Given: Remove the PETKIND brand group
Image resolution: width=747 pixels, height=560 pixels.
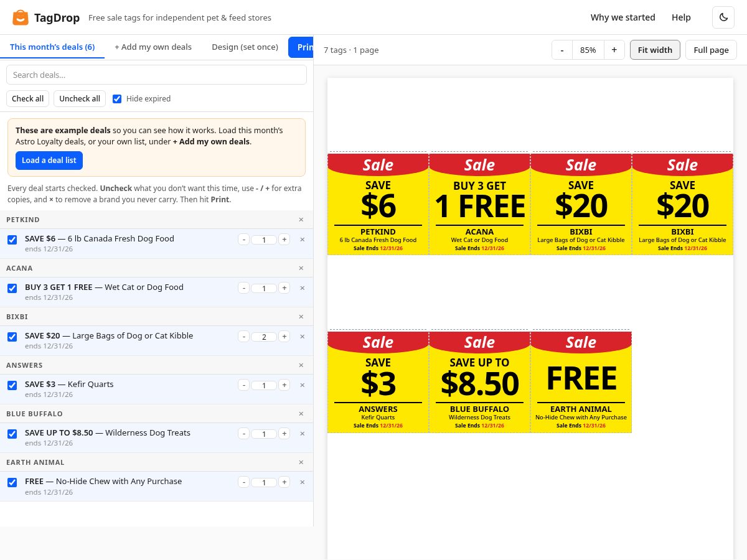Looking at the screenshot, I should [301, 220].
